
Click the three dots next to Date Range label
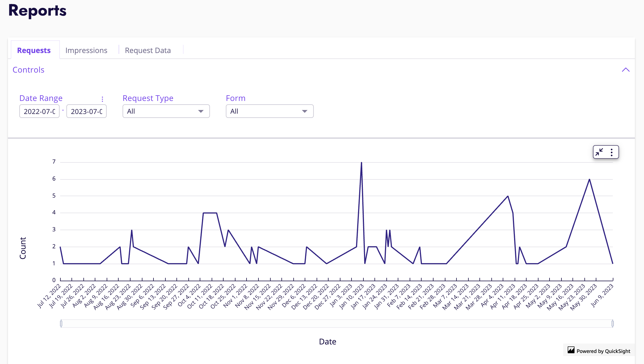(x=102, y=99)
